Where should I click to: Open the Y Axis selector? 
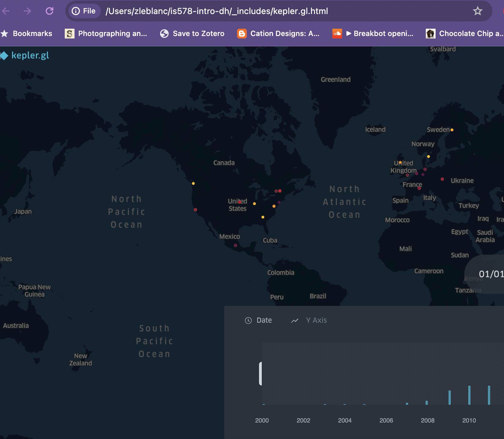(x=316, y=320)
